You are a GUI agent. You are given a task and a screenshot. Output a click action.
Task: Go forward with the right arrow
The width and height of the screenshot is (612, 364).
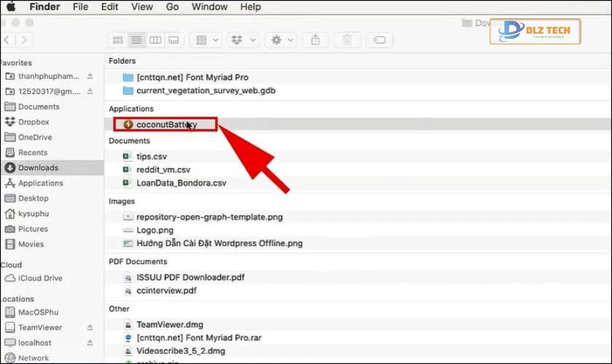[x=24, y=40]
